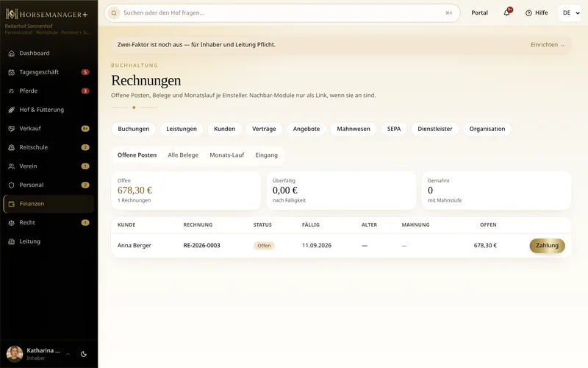The image size is (588, 368).
Task: Open the Verträge pill
Action: point(264,129)
